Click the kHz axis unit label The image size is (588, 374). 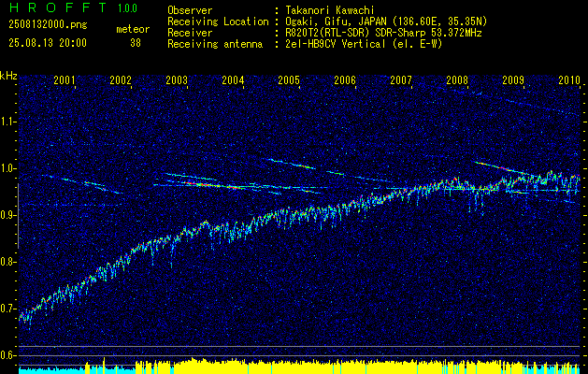8,76
